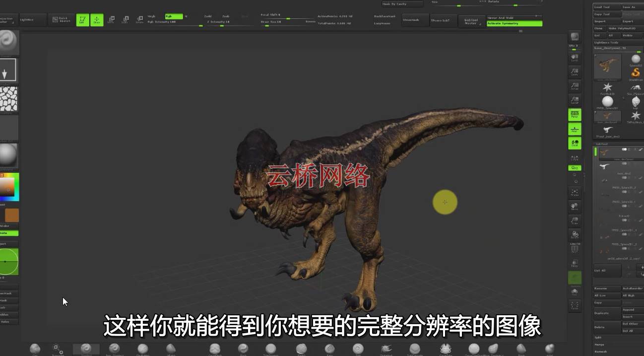
Task: Click Make PolyMesh3D button
Action: tap(625, 28)
